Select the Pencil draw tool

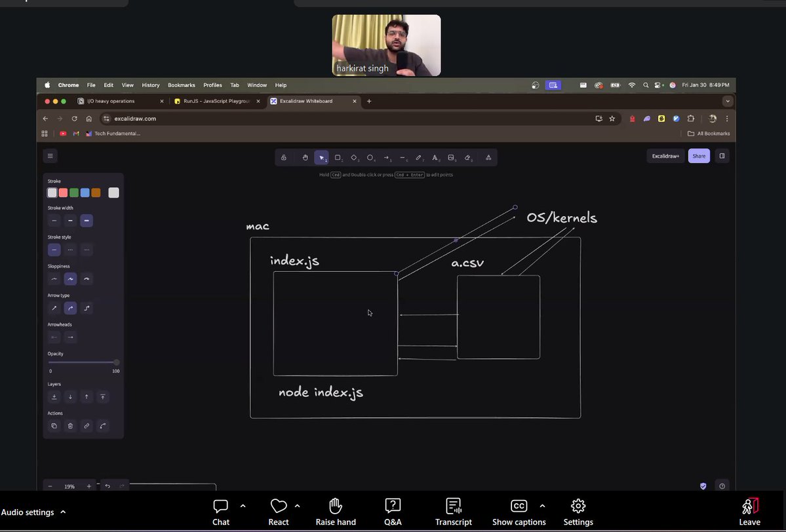point(418,157)
